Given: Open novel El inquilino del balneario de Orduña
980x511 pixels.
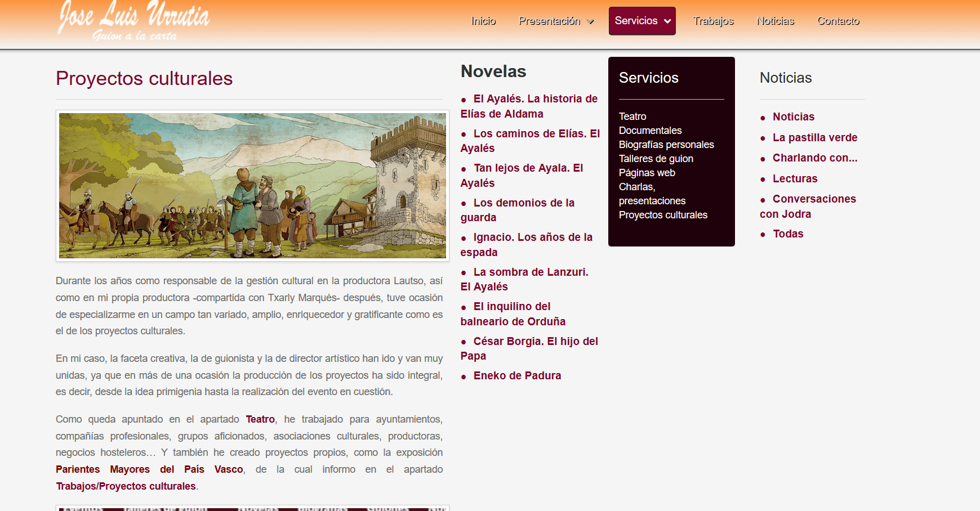Looking at the screenshot, I should tap(513, 314).
